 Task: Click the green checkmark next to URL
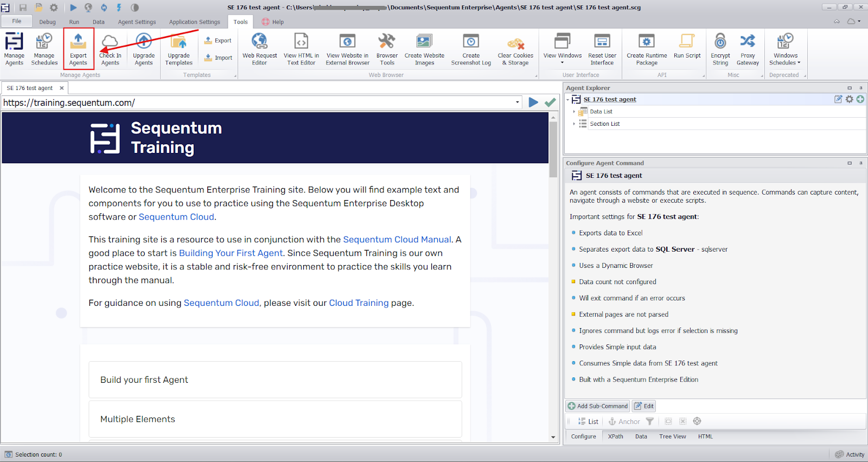550,102
